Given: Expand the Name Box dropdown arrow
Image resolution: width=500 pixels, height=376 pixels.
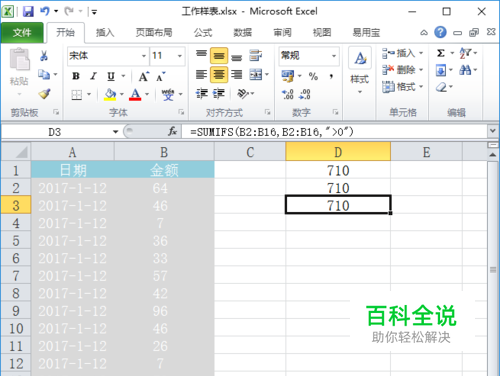Looking at the screenshot, I should (115, 132).
